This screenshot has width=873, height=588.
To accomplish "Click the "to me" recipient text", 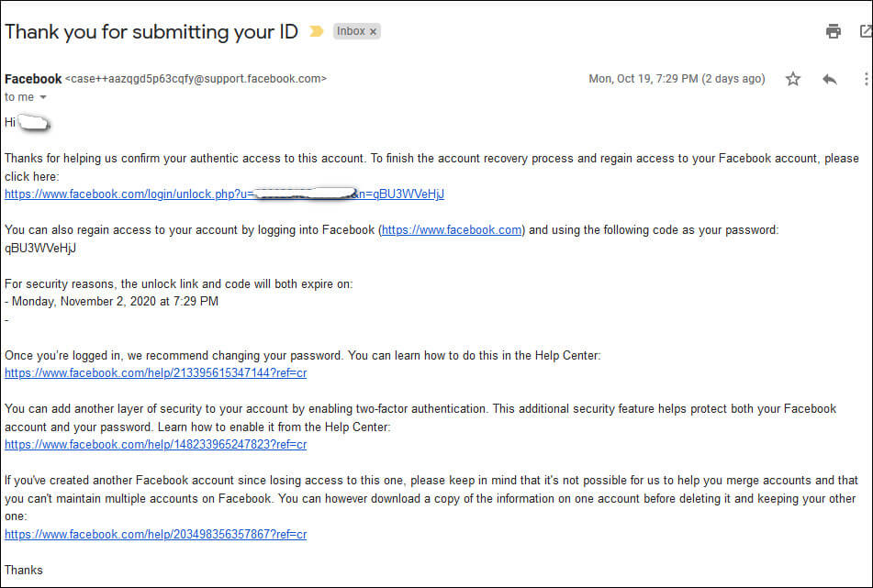I will [x=18, y=97].
